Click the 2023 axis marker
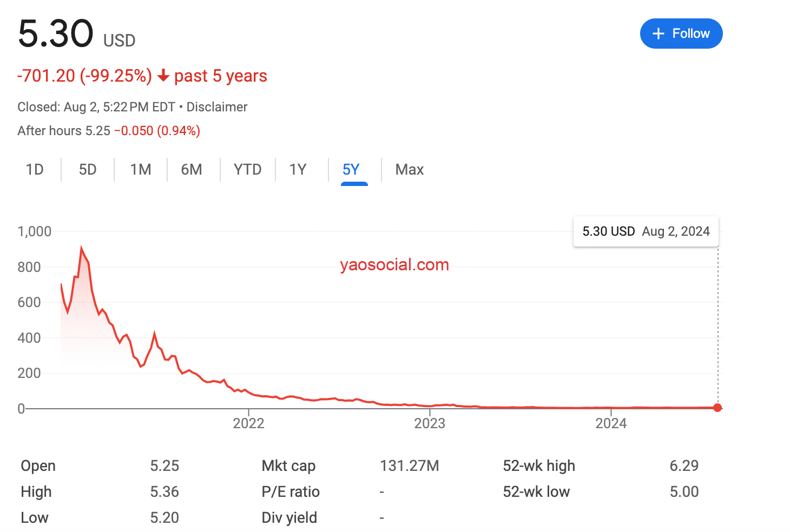The height and width of the screenshot is (532, 790). [430, 423]
